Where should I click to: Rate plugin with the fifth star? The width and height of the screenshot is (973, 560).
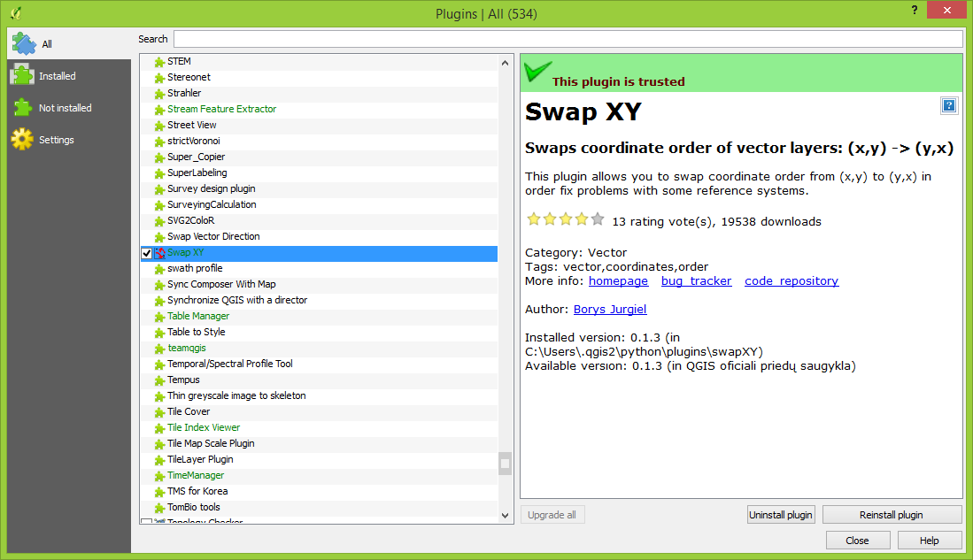598,219
